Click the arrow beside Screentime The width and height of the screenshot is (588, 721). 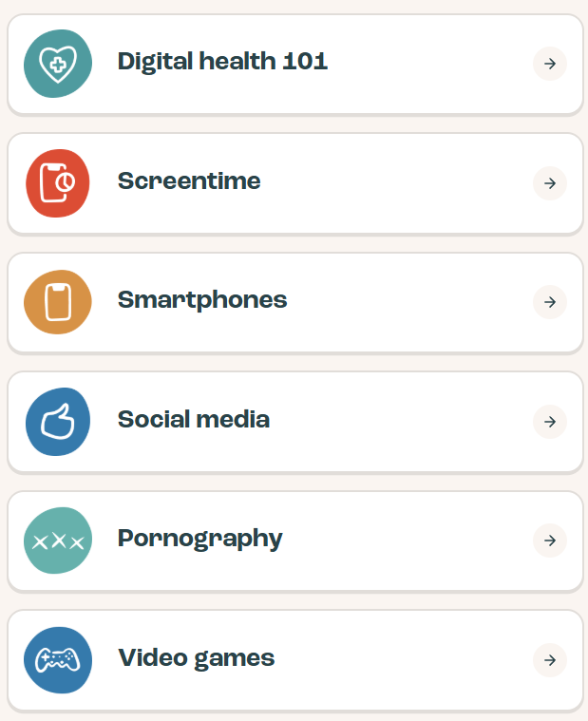550,183
